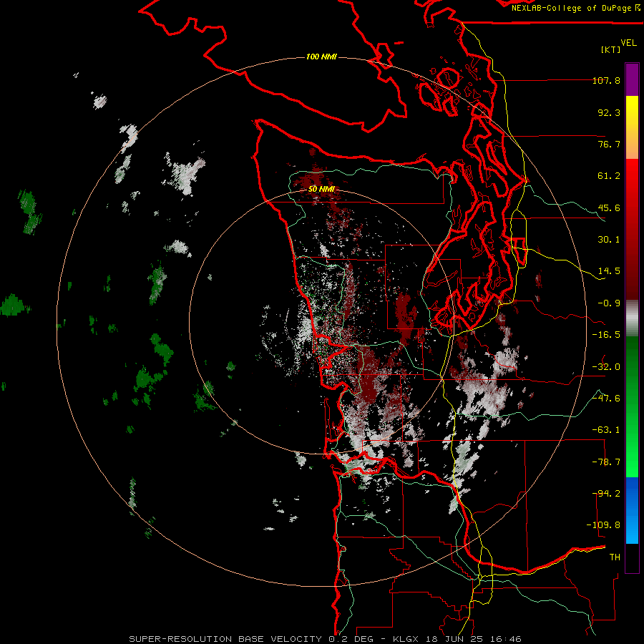Click the 76.7 velocity scale value

[x=609, y=144]
